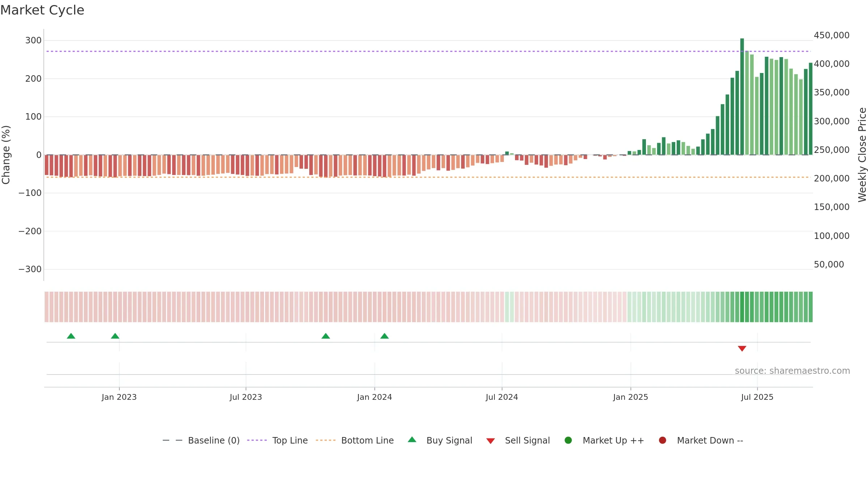This screenshot has height=488, width=868.
Task: Toggle the Top Line legend entry
Action: click(x=277, y=440)
